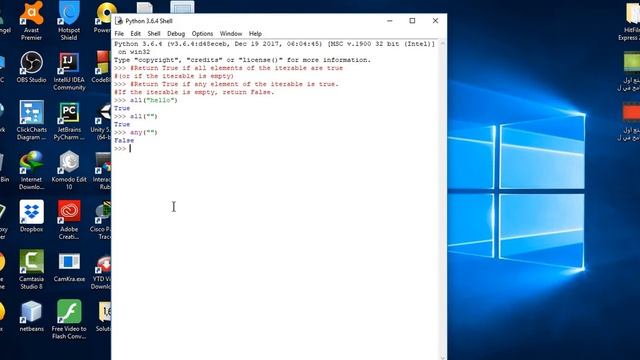The height and width of the screenshot is (360, 640).
Task: Minimize the Python 3.6.4 Shell window
Action: [x=390, y=21]
